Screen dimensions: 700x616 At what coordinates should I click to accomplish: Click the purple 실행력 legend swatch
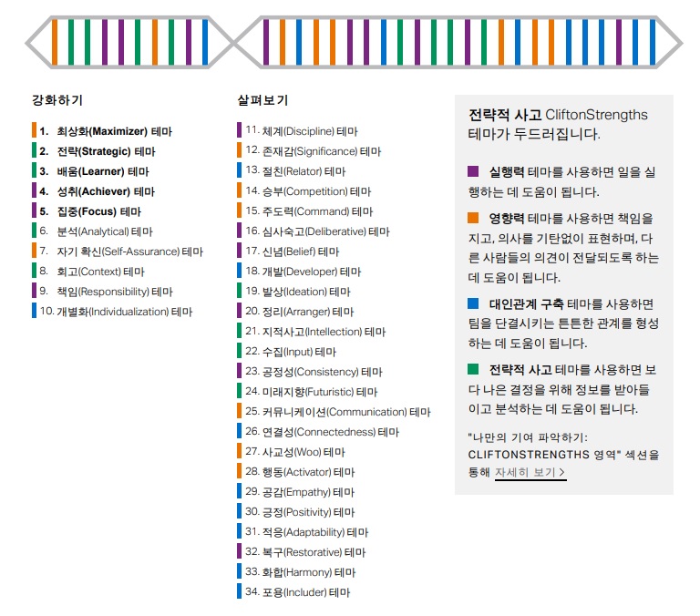pos(473,171)
